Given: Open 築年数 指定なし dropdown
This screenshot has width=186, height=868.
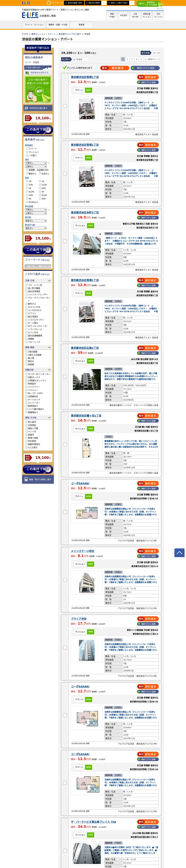Looking at the screenshot, I should (x=36, y=221).
